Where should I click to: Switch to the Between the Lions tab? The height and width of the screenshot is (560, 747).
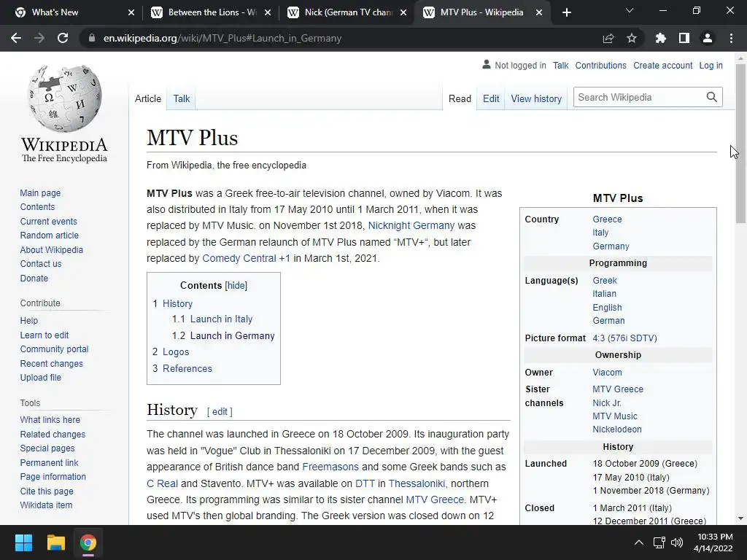point(212,12)
